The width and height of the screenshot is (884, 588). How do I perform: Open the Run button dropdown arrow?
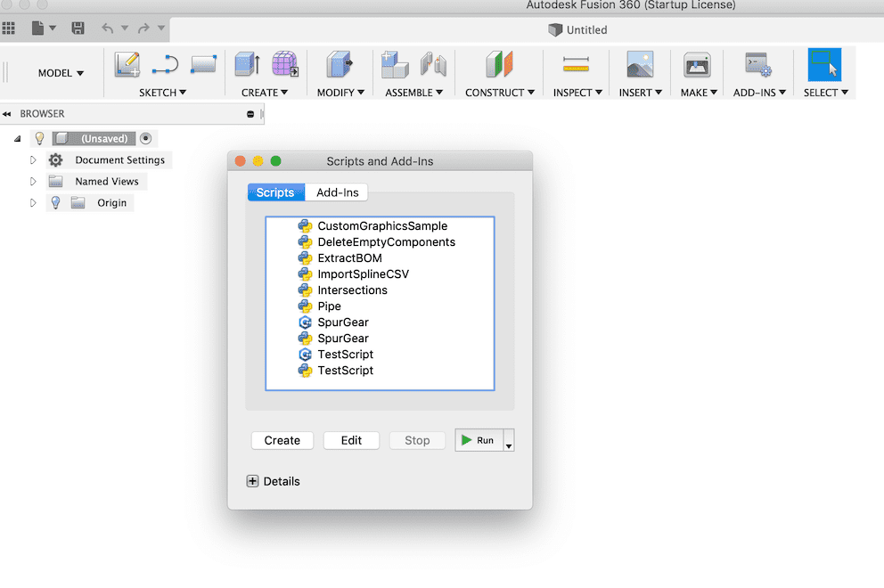coord(509,440)
